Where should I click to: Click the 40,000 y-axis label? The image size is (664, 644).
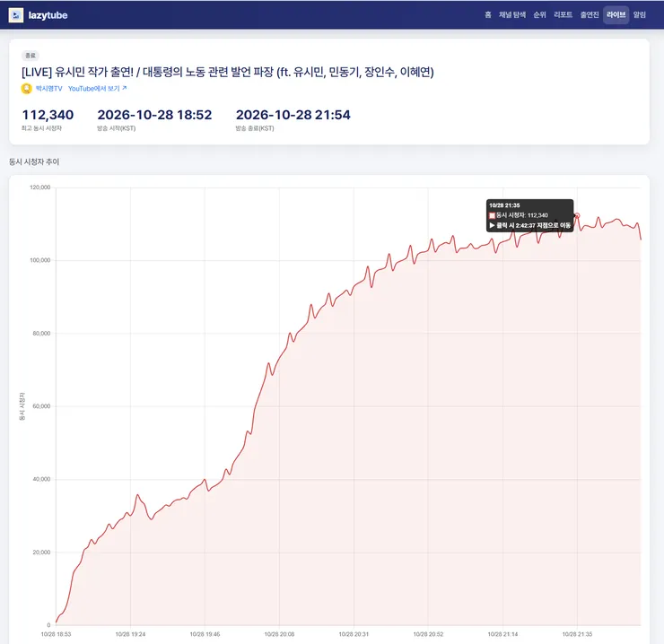[x=41, y=479]
